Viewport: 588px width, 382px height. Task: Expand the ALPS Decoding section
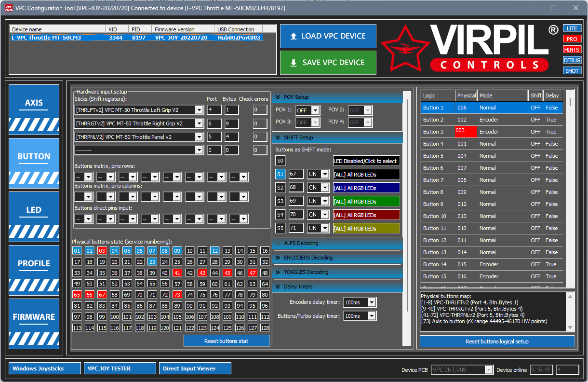point(337,244)
